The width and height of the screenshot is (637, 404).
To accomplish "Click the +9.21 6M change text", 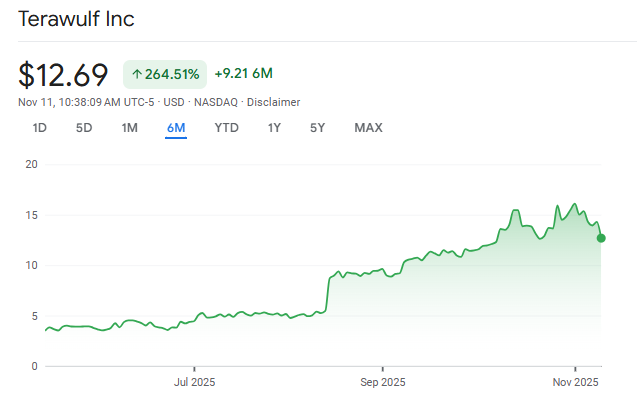I will pos(244,73).
